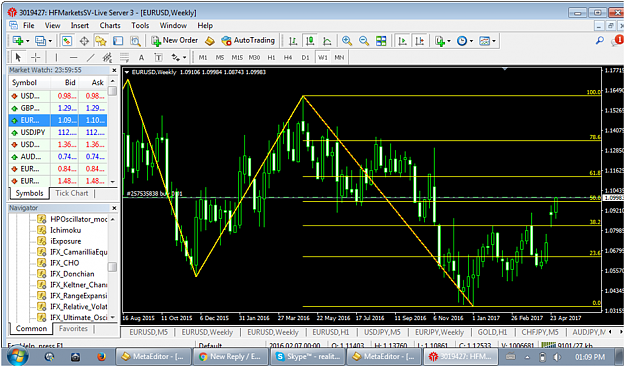Expand the New Chart dropdown arrow
Screen dimensions: 625x367
[x=28, y=41]
